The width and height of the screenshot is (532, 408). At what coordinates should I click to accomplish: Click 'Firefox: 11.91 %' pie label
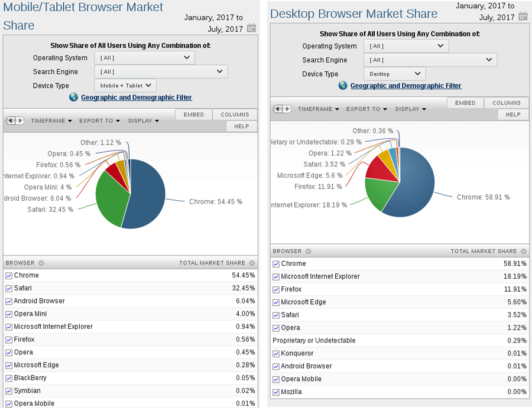tap(318, 187)
